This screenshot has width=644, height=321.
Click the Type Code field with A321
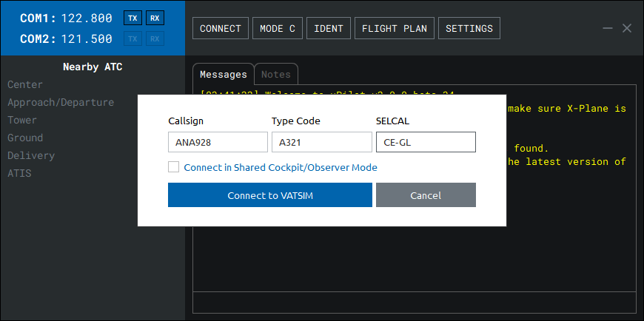(322, 142)
